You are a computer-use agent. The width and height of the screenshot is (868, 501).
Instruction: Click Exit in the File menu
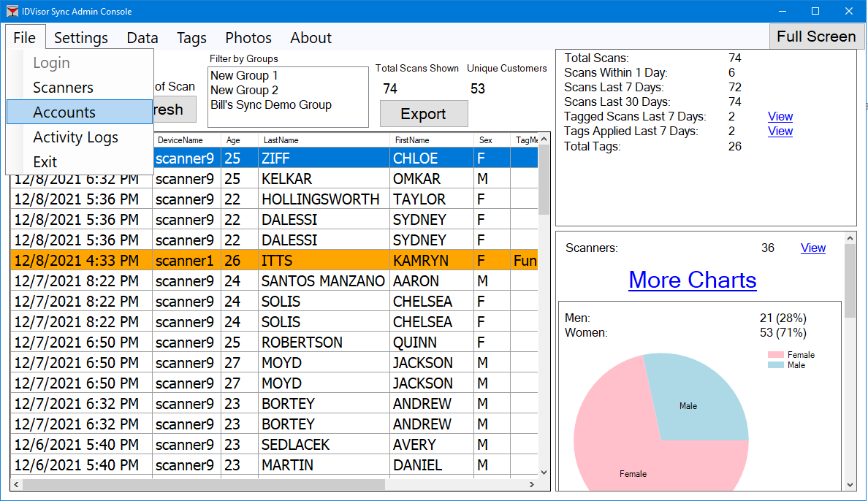click(45, 162)
